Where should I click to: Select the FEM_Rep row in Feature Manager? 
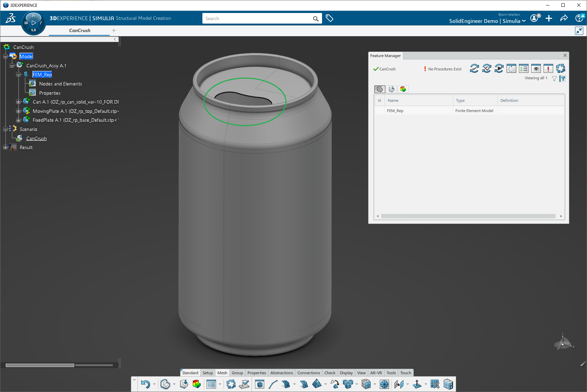tap(395, 111)
